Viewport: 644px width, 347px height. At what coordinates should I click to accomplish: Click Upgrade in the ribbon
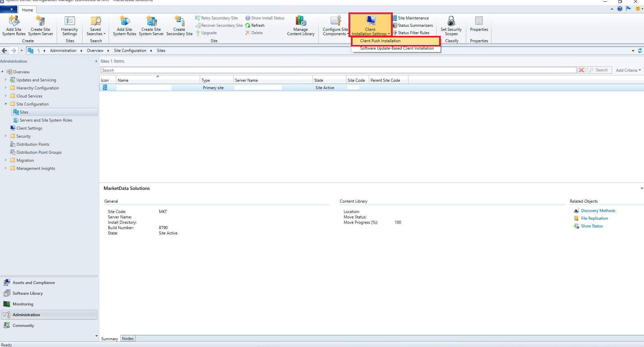click(206, 33)
